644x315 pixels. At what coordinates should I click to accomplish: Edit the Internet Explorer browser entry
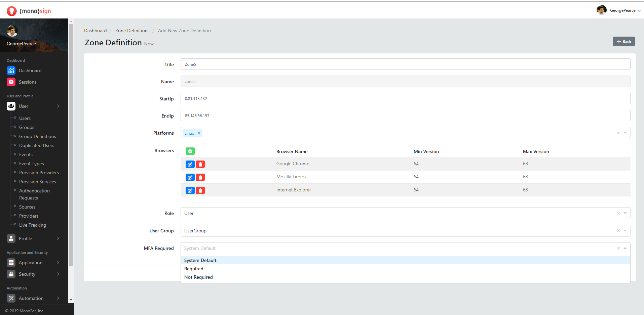click(x=190, y=190)
